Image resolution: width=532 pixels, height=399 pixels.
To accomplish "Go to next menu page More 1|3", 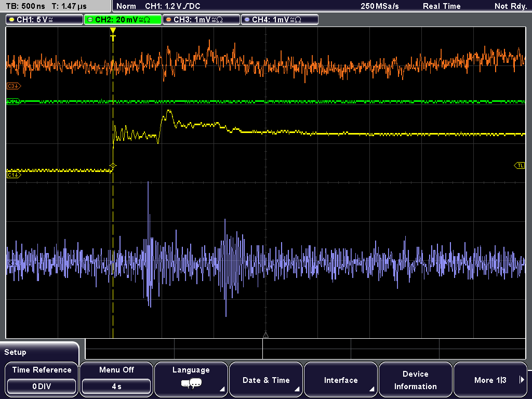I will pos(490,379).
